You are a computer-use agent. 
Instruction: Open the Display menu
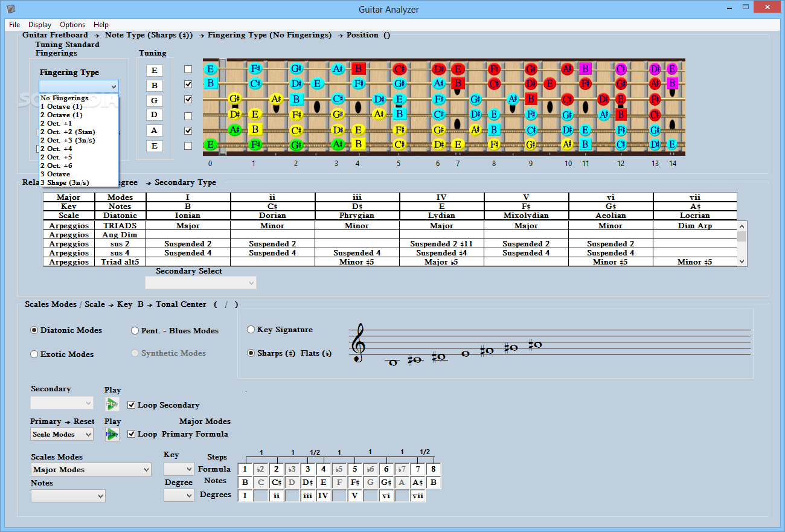(x=39, y=25)
